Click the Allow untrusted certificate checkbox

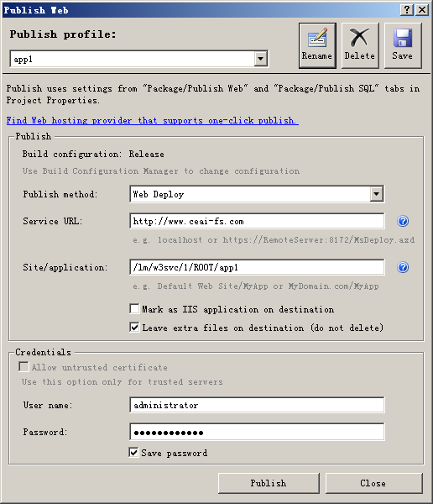coord(23,367)
